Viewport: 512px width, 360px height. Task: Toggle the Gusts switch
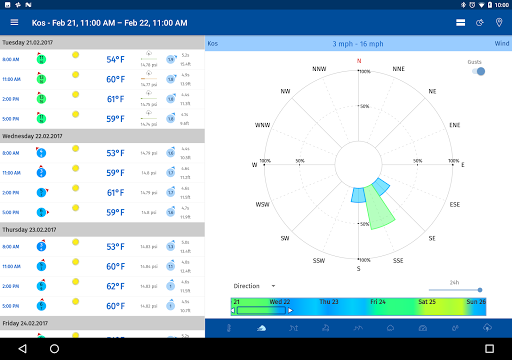[x=478, y=71]
